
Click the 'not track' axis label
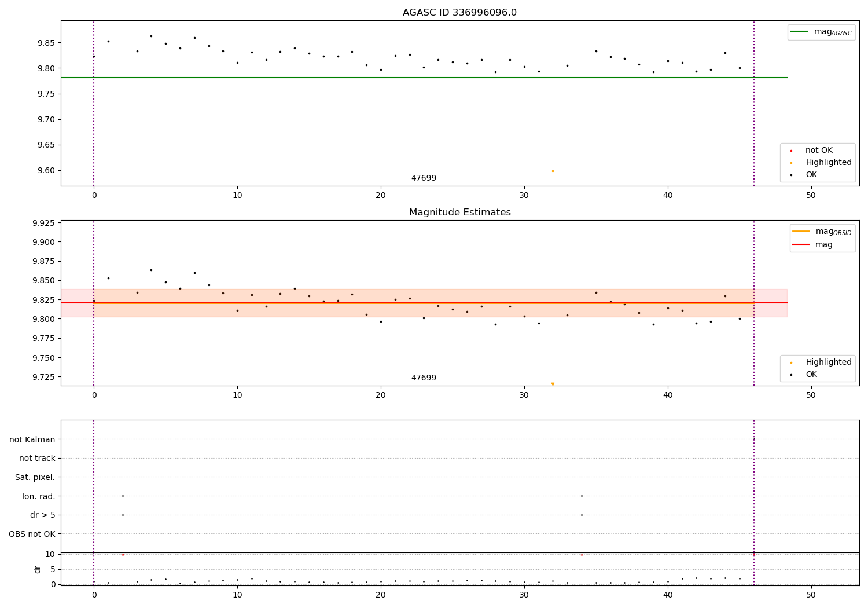click(37, 459)
